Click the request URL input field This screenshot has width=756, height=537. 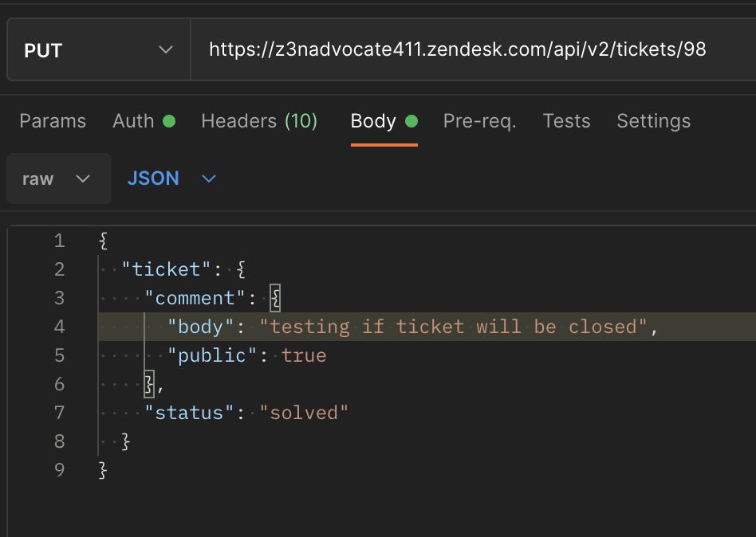tap(471, 50)
